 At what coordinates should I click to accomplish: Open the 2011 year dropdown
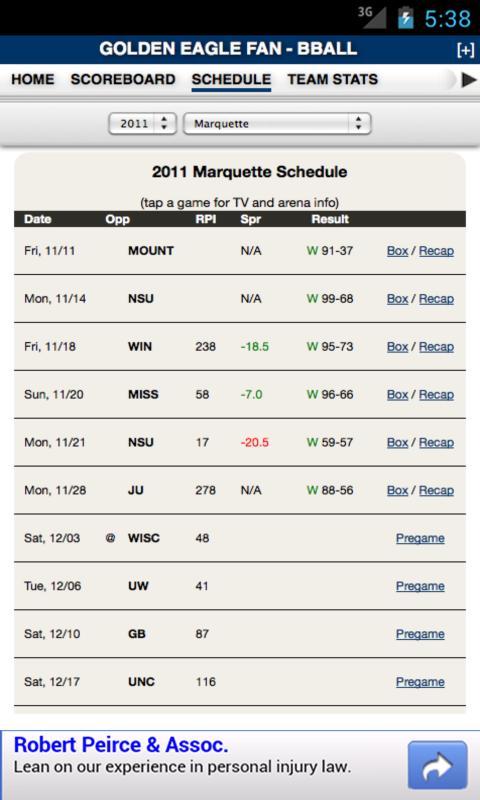[142, 124]
